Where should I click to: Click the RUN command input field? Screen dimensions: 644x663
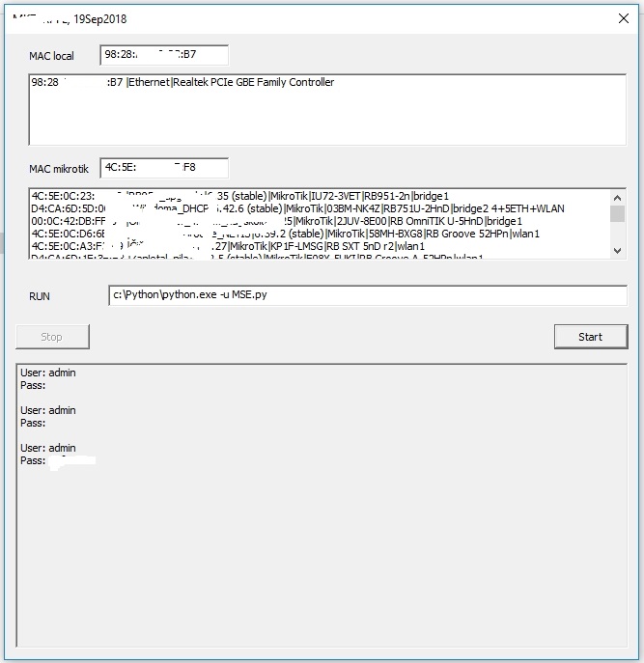click(368, 294)
